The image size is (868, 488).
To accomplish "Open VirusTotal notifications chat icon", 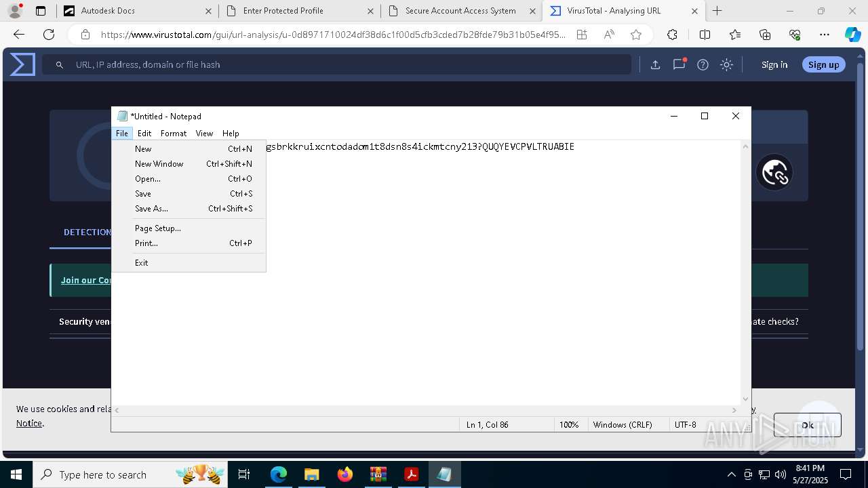I will pyautogui.click(x=679, y=64).
